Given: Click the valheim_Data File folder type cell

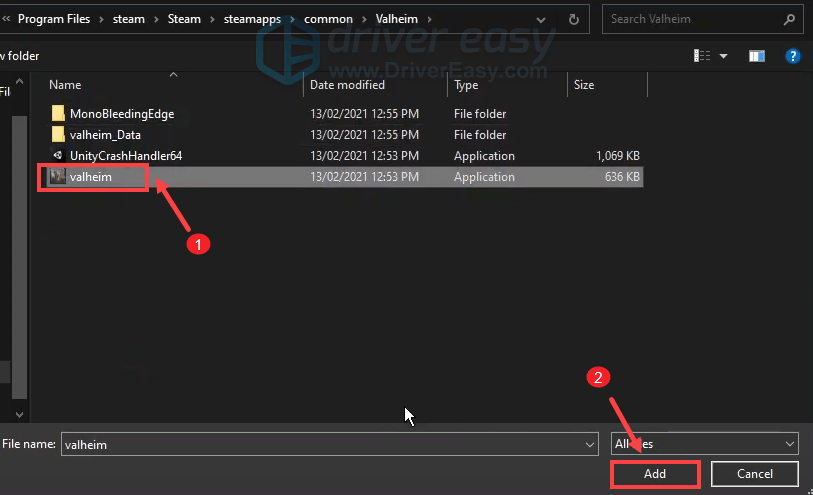Looking at the screenshot, I should tap(480, 135).
